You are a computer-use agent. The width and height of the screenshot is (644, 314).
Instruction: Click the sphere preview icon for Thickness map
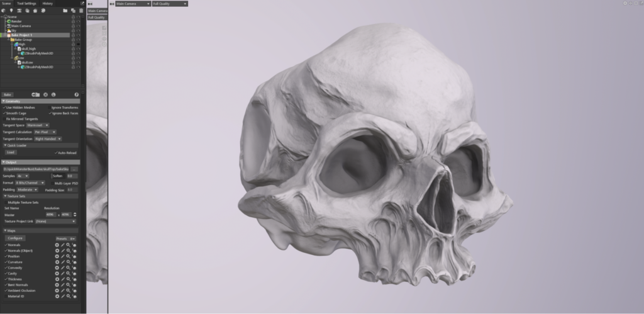[74, 279]
